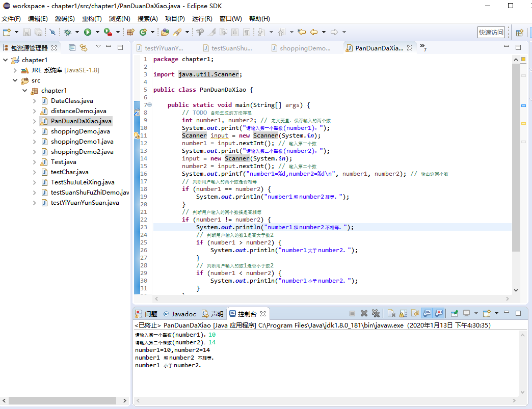
Task: Collapse the src folder node
Action: [15, 80]
